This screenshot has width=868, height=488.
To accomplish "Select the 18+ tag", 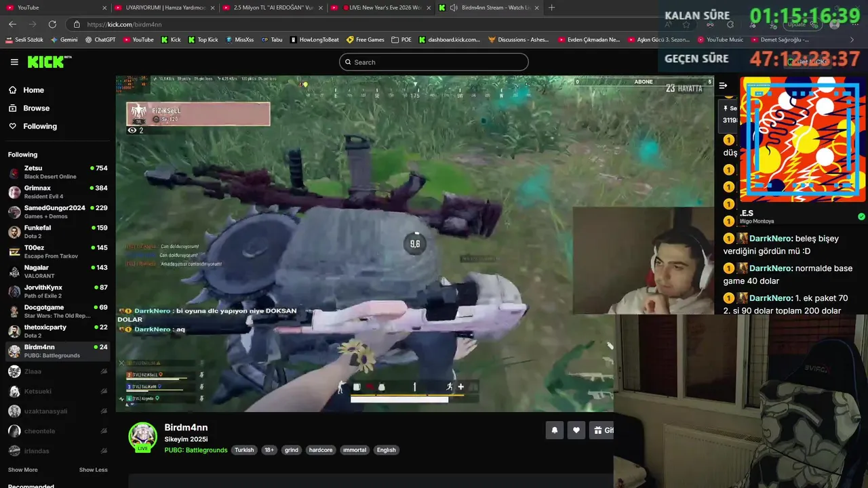I will pos(269,450).
